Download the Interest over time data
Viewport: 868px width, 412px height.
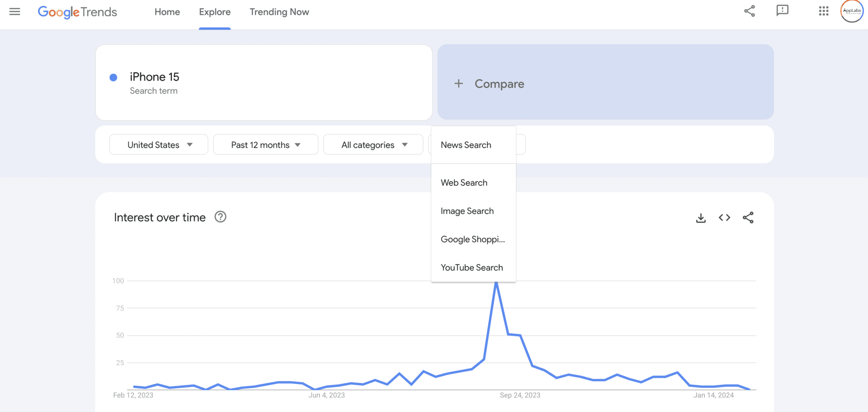pos(701,217)
